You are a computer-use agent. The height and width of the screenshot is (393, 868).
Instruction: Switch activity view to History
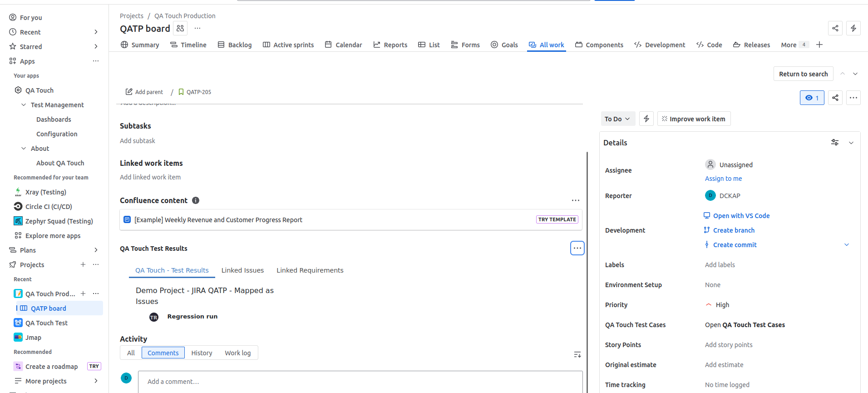click(202, 353)
